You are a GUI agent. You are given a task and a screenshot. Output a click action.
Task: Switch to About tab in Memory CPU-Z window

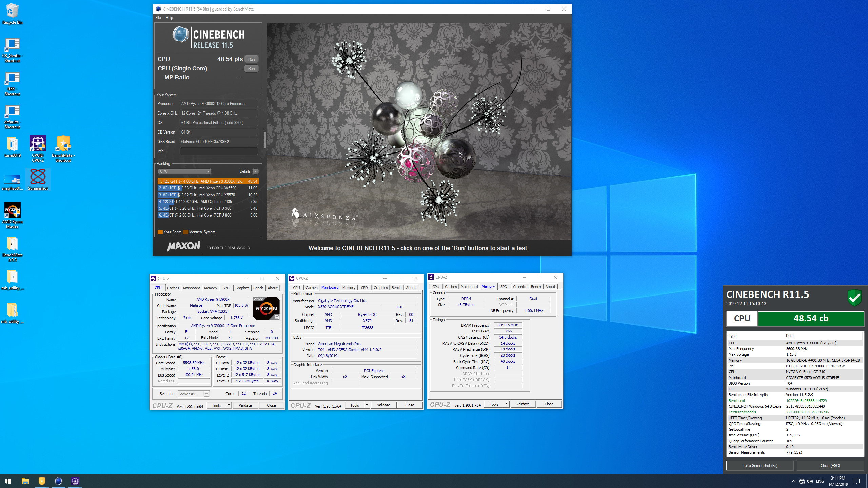pos(550,287)
